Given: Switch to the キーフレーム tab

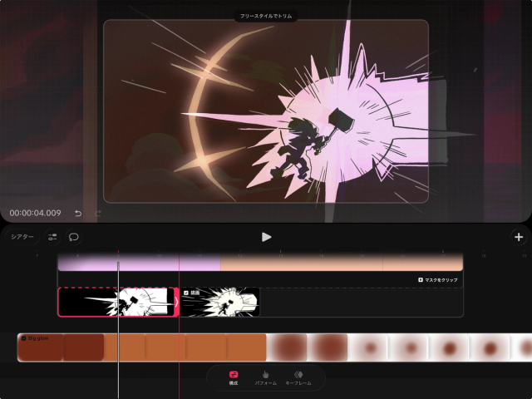Looking at the screenshot, I should tap(298, 377).
